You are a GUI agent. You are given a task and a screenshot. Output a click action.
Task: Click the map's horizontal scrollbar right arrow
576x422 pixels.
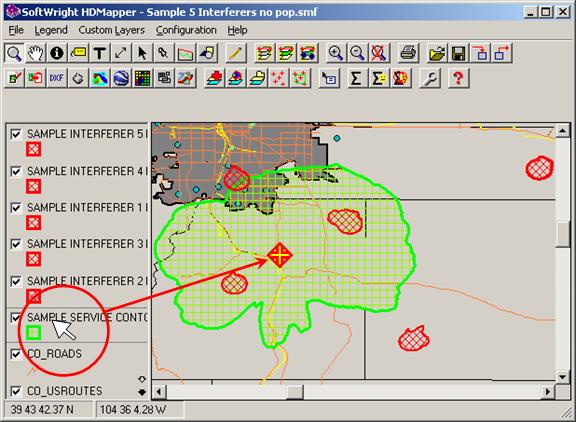tap(548, 392)
